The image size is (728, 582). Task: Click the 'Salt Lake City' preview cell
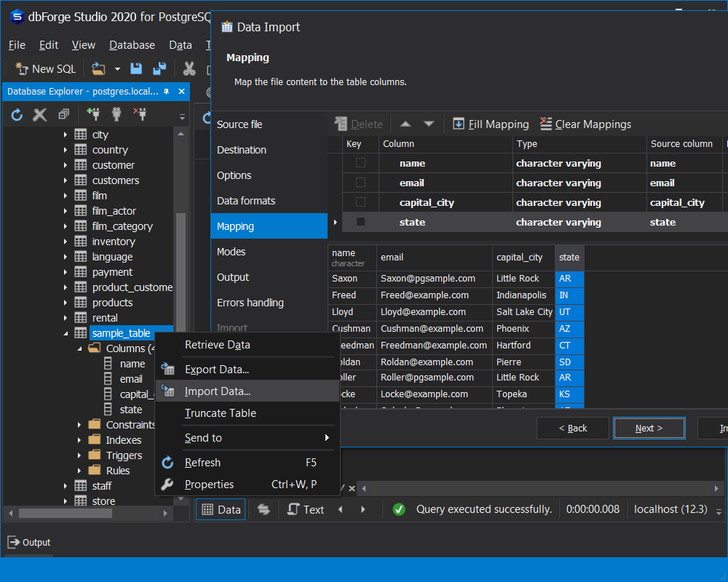pyautogui.click(x=523, y=312)
